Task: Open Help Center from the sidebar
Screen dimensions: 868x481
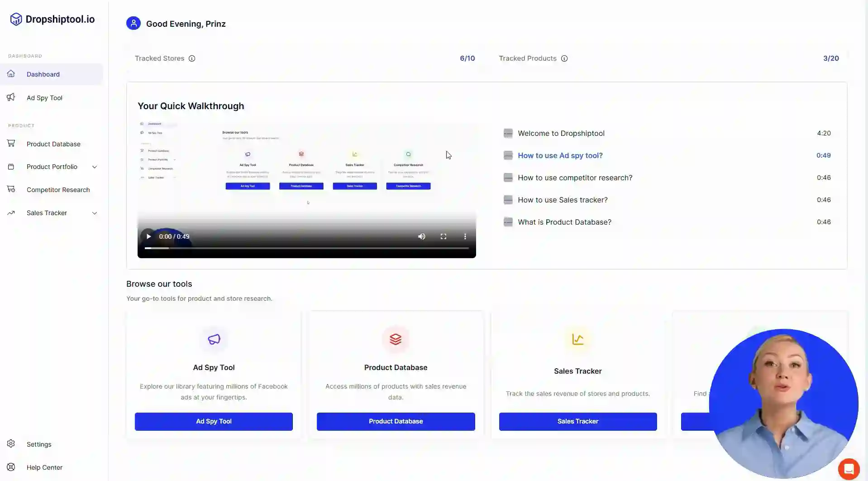Action: [x=52, y=467]
